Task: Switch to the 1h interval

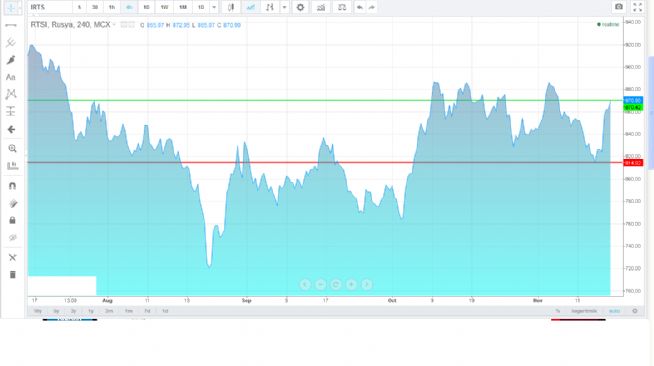Action: [x=112, y=8]
